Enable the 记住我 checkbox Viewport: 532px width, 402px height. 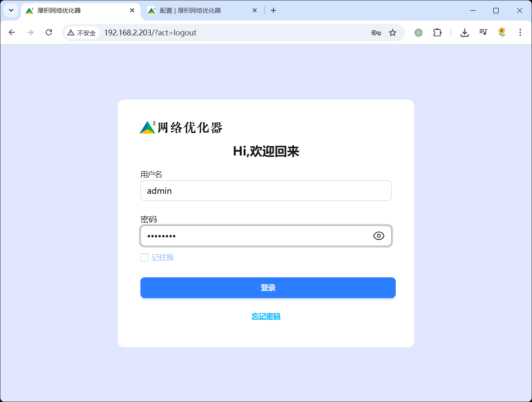point(144,257)
